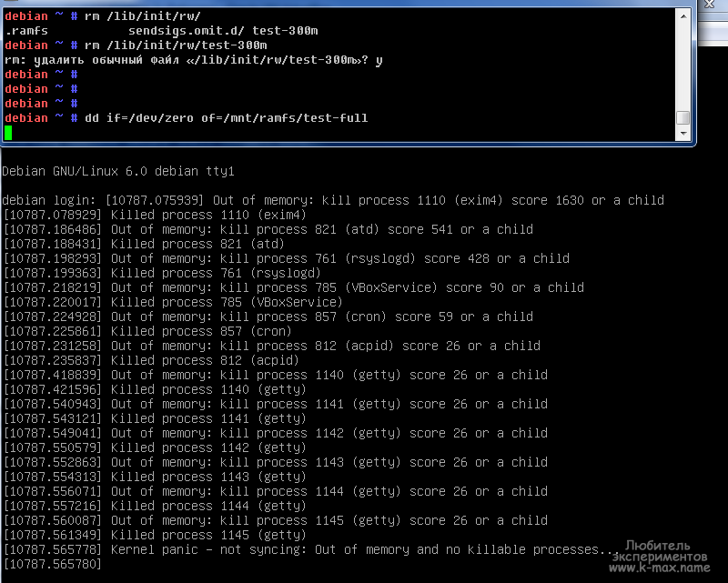This screenshot has width=728, height=583.
Task: Click 'kill process 761 (rsyslogd) score 428' line
Action: 287,258
